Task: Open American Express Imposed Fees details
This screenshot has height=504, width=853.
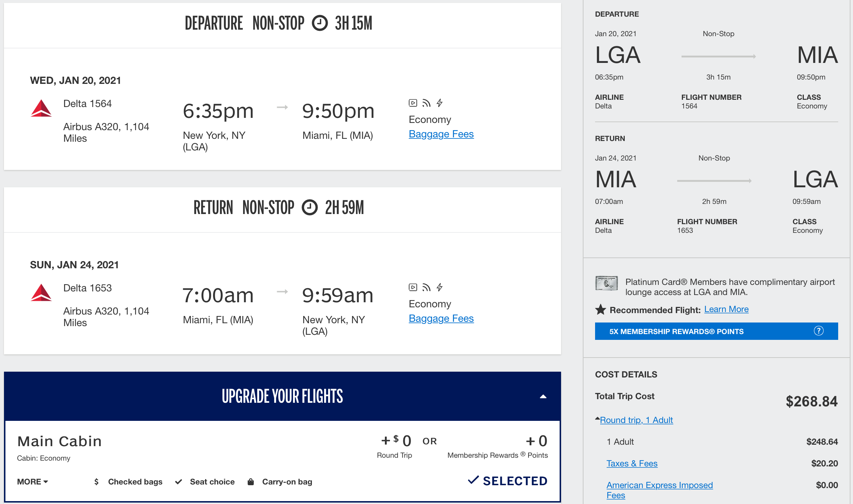Action: pyautogui.click(x=659, y=485)
